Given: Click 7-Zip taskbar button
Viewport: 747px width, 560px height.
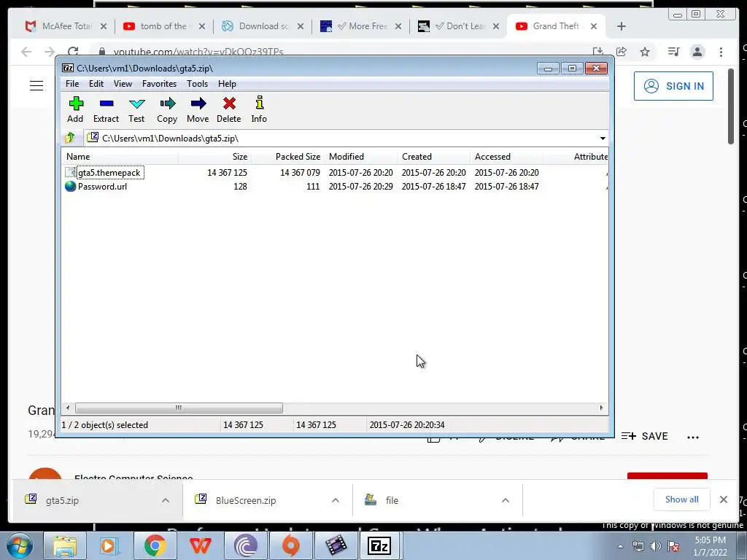Looking at the screenshot, I should click(379, 545).
